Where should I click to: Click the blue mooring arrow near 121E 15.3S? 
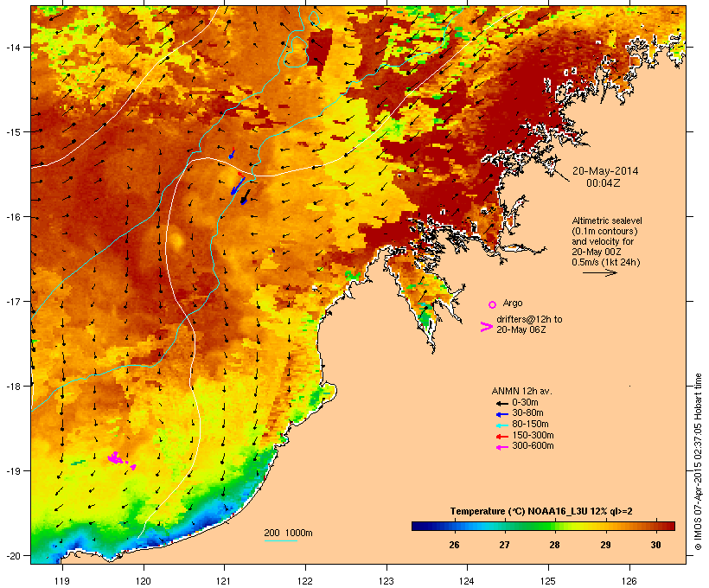(x=232, y=153)
